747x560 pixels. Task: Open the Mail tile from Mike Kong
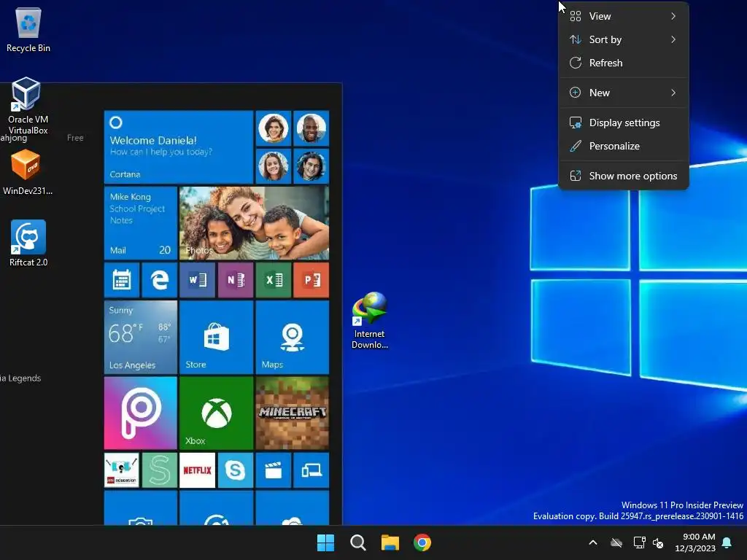coord(141,223)
